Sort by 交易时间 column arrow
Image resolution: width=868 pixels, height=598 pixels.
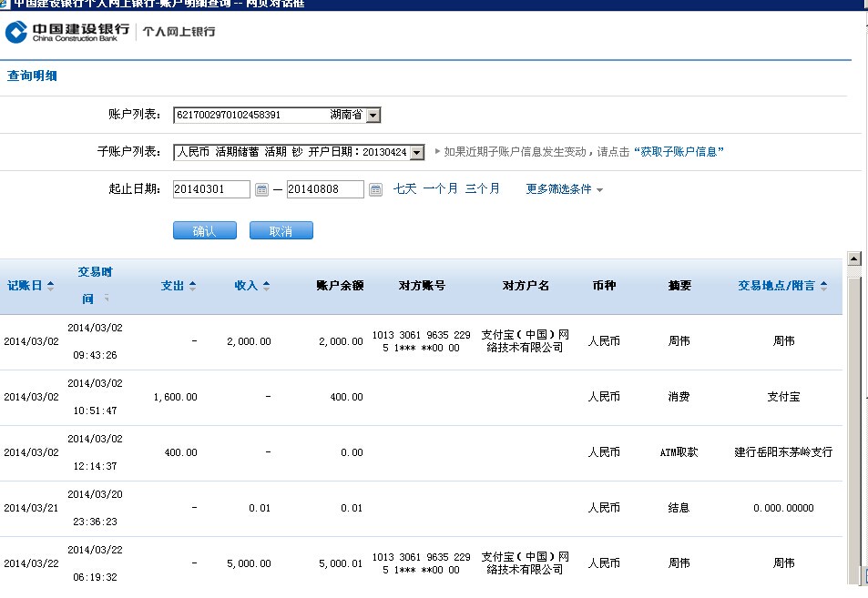pyautogui.click(x=107, y=299)
